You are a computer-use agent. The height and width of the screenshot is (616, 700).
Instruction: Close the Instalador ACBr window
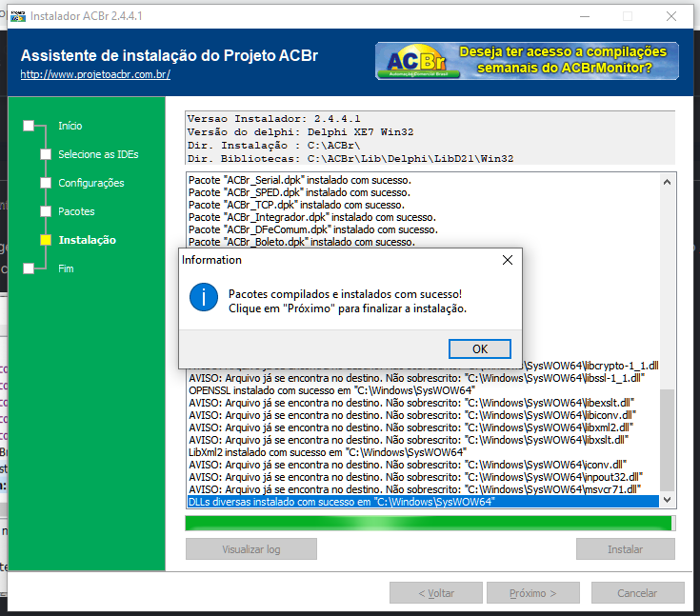671,16
